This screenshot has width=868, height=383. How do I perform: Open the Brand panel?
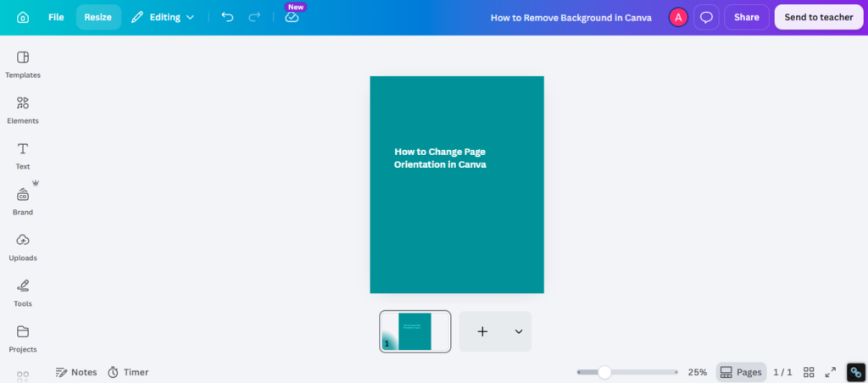(x=23, y=202)
